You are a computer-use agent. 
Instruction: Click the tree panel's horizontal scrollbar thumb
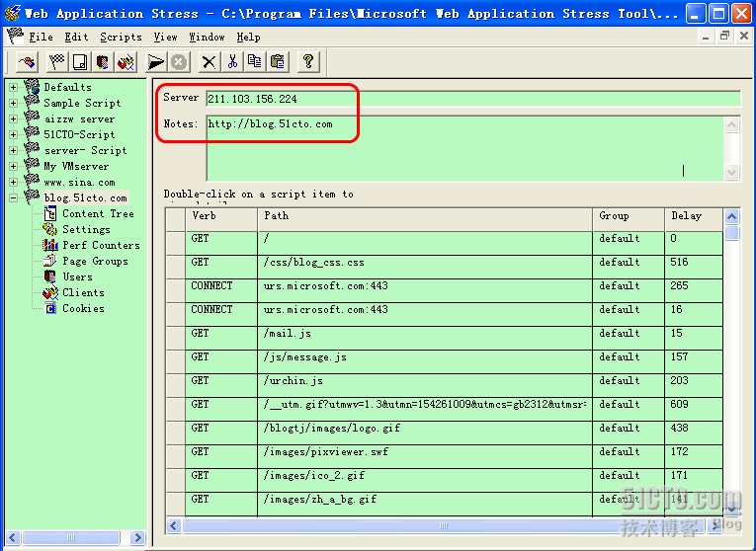[x=71, y=537]
